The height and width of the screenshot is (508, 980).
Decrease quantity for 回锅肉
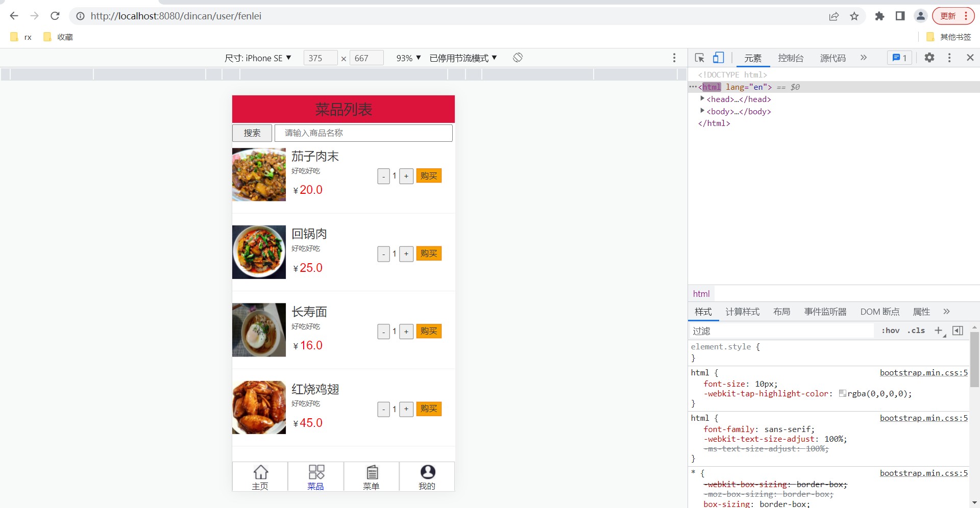[x=384, y=254]
